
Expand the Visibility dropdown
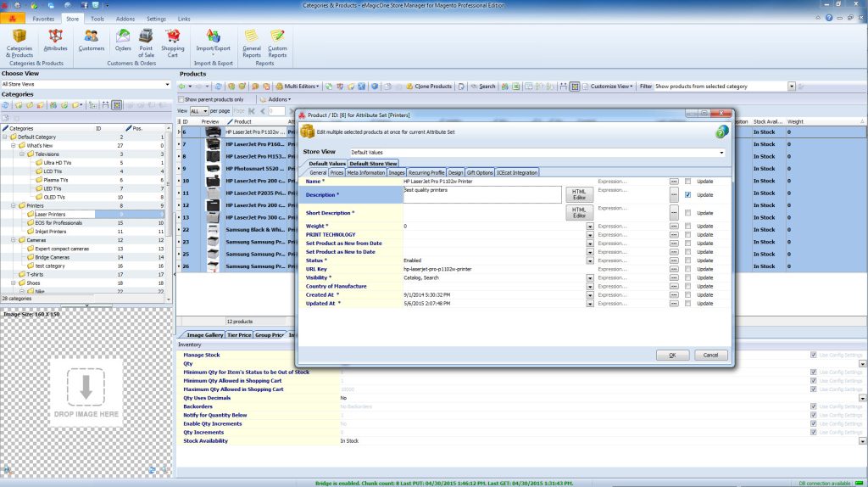(589, 277)
